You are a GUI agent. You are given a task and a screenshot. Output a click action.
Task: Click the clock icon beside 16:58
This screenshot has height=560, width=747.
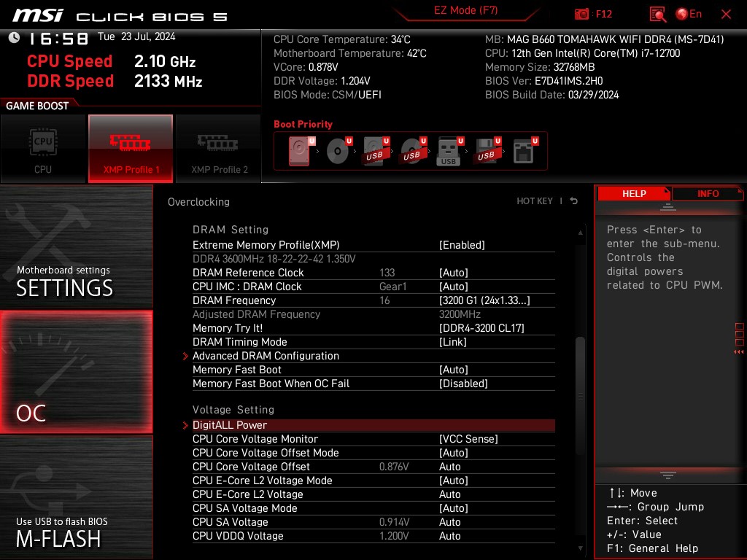(x=14, y=38)
